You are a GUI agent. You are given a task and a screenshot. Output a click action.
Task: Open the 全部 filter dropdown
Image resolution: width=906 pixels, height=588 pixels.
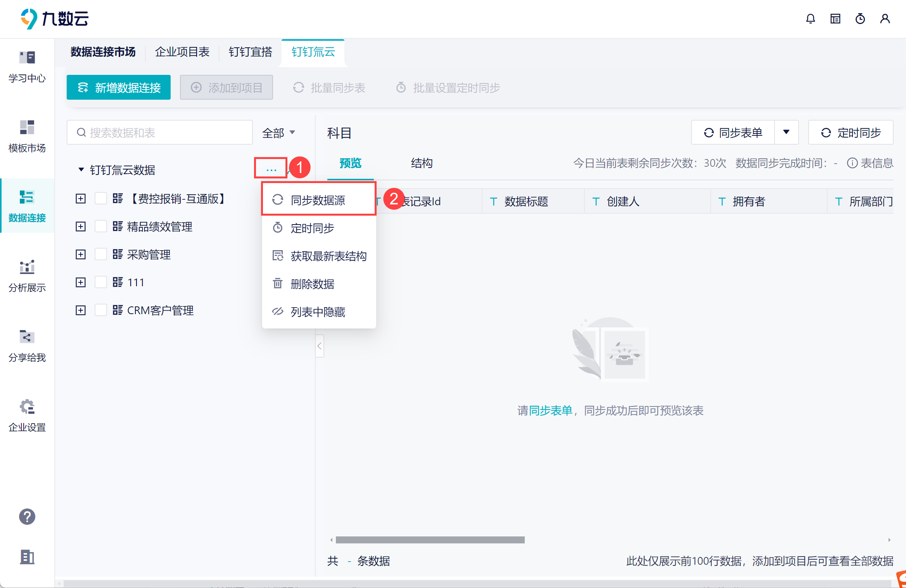tap(278, 133)
